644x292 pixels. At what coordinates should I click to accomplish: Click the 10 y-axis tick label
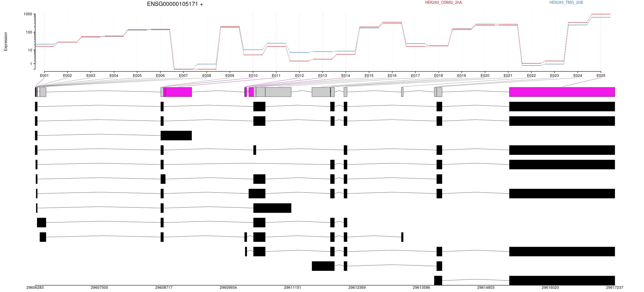click(30, 50)
